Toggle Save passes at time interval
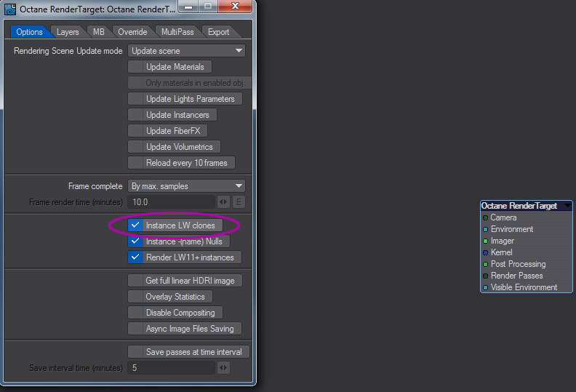 point(188,352)
